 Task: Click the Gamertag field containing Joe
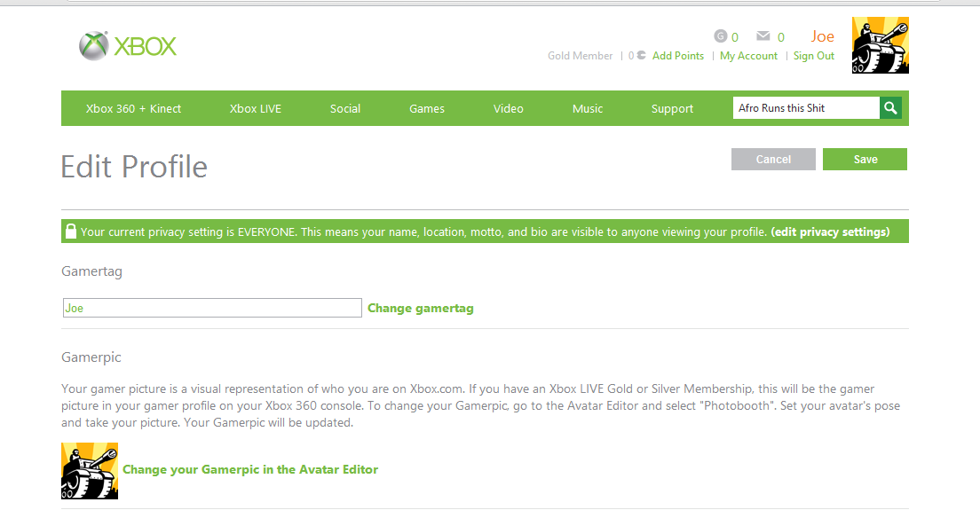click(x=212, y=308)
